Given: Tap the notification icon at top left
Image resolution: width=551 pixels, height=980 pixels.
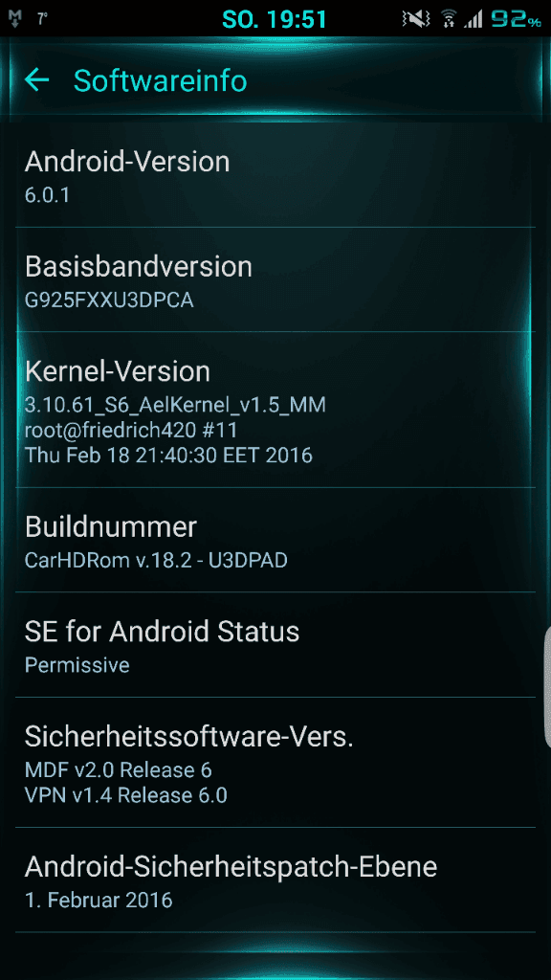Looking at the screenshot, I should point(15,19).
